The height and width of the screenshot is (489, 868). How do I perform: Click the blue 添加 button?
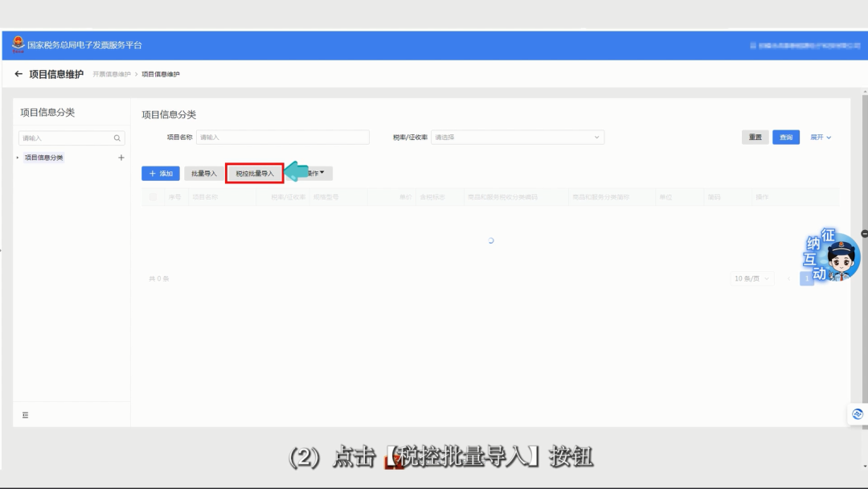(x=161, y=174)
